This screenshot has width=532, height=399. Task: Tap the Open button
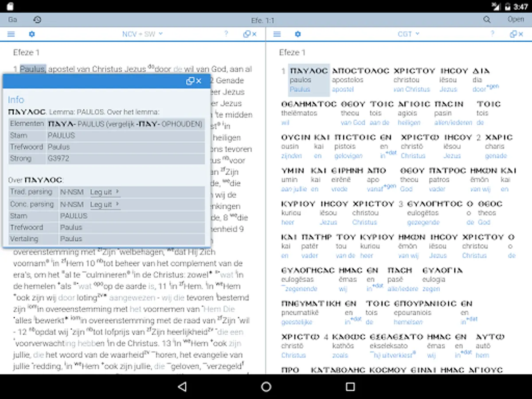tap(516, 20)
